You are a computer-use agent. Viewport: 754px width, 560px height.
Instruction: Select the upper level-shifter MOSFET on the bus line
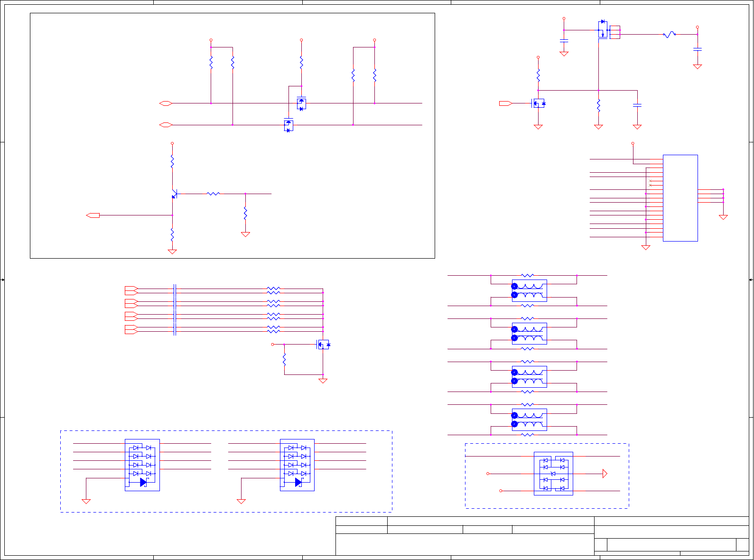[x=301, y=103]
